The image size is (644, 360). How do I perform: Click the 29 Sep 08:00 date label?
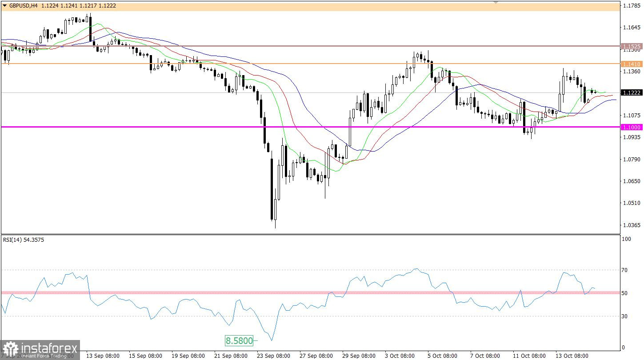click(360, 356)
